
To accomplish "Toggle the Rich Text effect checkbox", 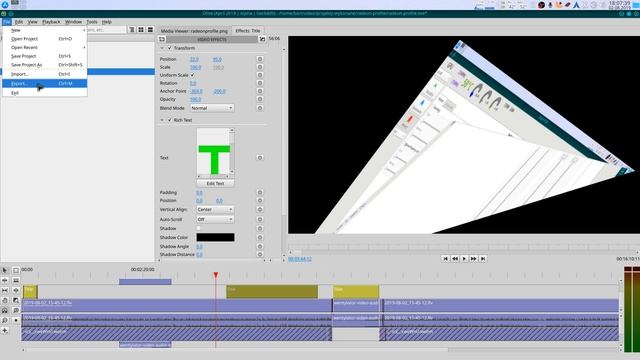I will (x=170, y=120).
